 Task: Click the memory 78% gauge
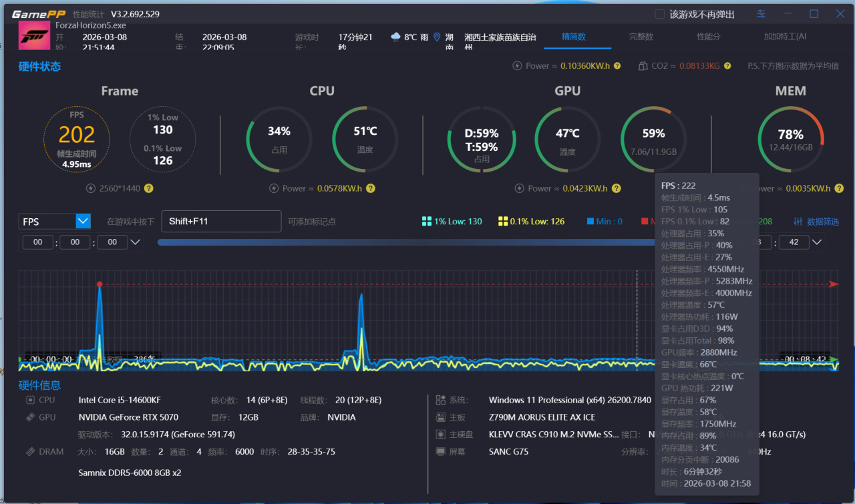tap(790, 139)
